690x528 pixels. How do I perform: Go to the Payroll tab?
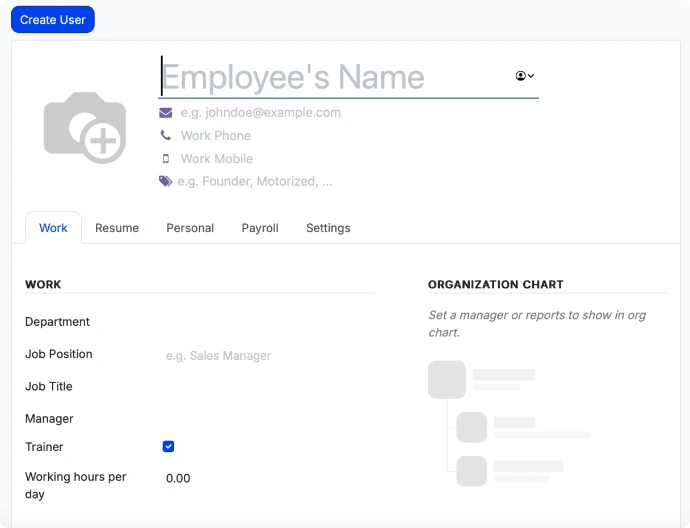(x=260, y=228)
